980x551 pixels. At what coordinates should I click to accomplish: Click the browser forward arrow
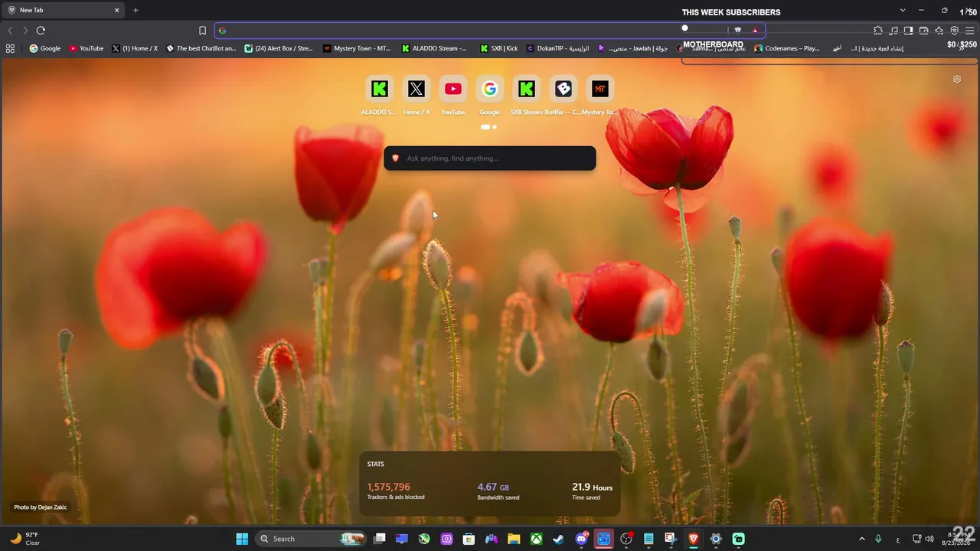(25, 31)
